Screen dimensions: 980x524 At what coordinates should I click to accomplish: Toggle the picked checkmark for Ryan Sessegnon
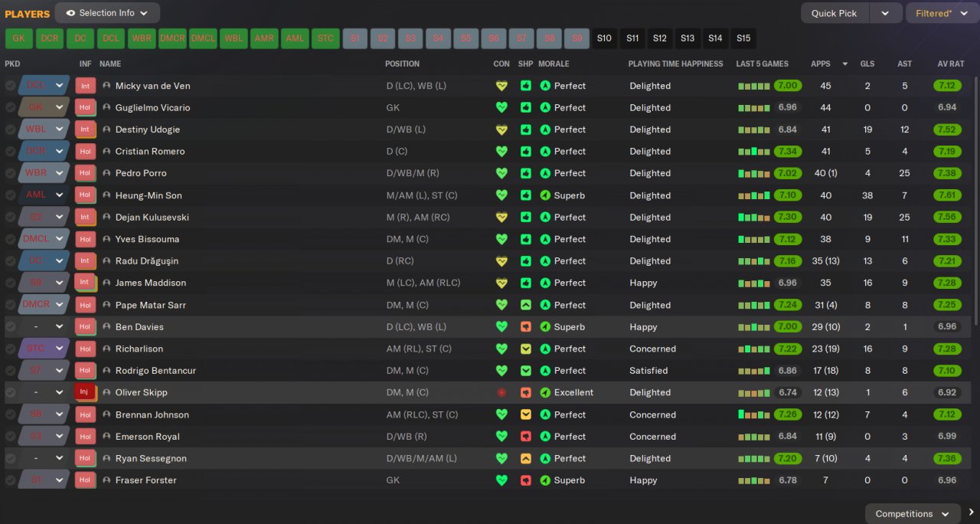10,458
